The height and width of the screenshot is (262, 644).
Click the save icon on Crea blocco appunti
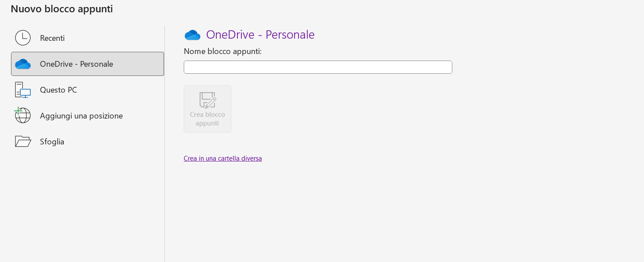pyautogui.click(x=207, y=100)
